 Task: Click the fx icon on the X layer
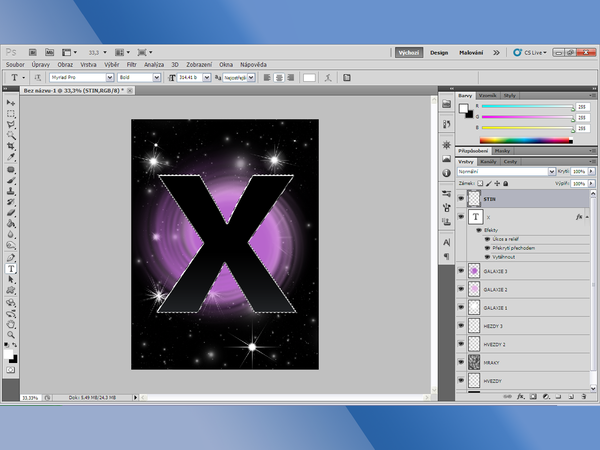click(580, 216)
